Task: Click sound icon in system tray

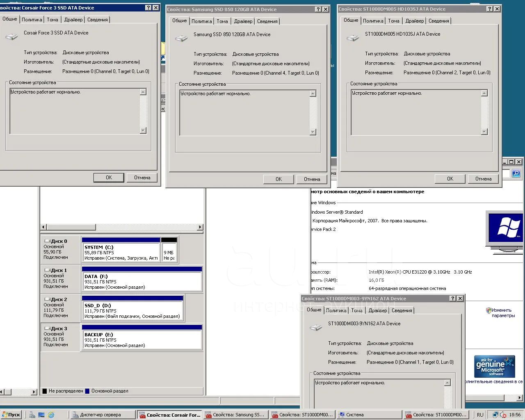Action: (x=503, y=415)
